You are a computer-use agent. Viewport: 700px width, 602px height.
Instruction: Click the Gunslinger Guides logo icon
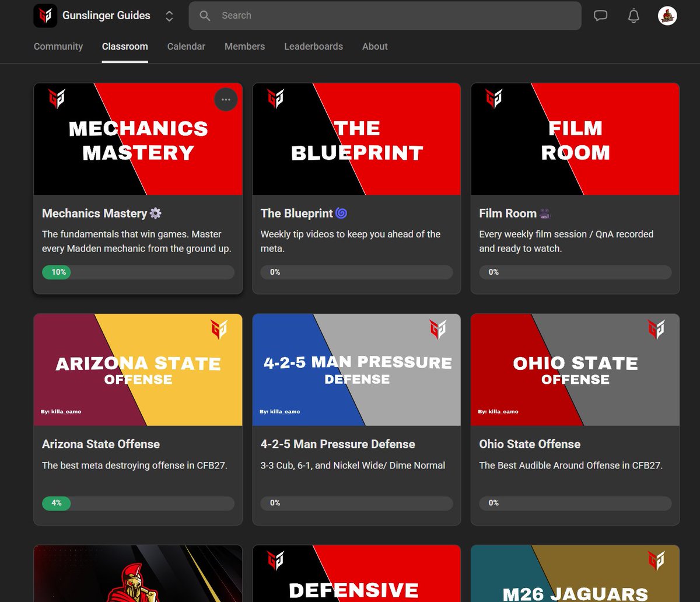coord(45,16)
